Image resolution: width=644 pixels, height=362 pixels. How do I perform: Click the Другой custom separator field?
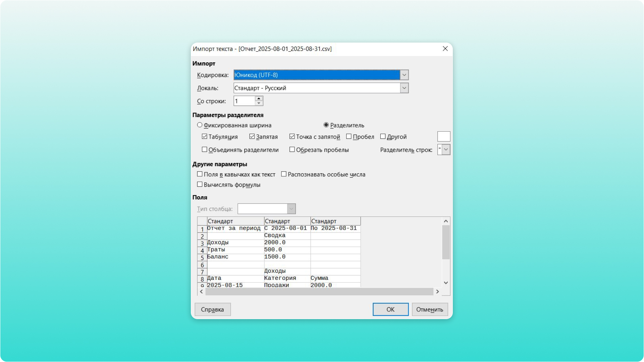click(x=443, y=136)
